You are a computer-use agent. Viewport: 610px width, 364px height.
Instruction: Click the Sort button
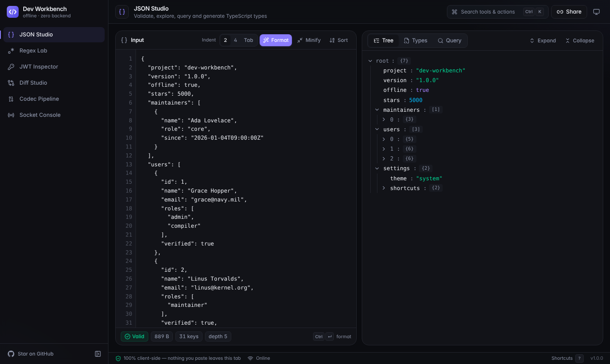339,40
